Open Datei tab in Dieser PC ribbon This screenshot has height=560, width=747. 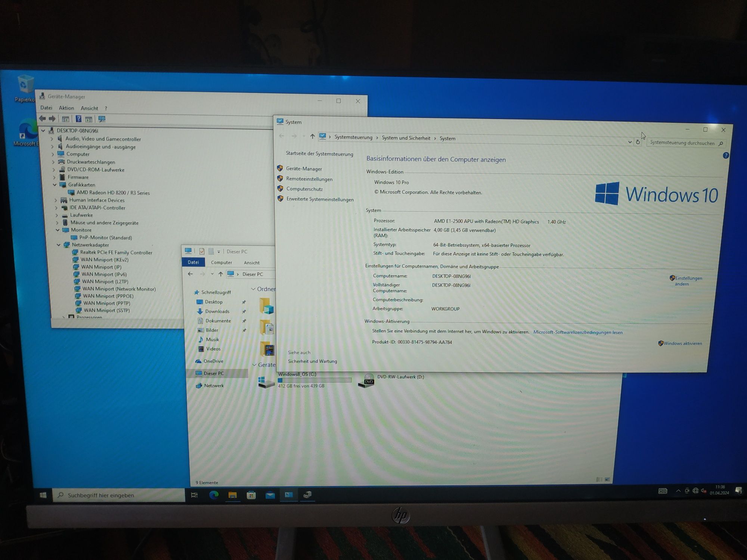pos(193,262)
